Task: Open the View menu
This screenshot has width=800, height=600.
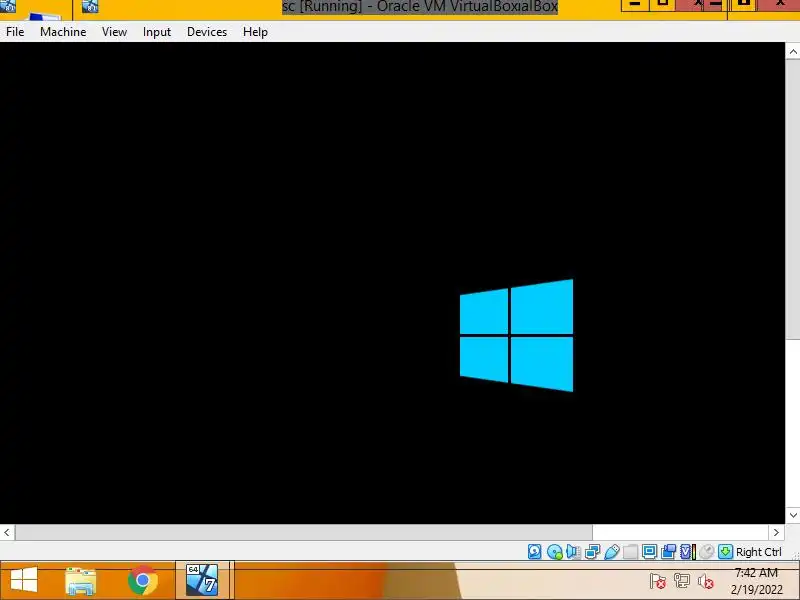Action: point(114,32)
